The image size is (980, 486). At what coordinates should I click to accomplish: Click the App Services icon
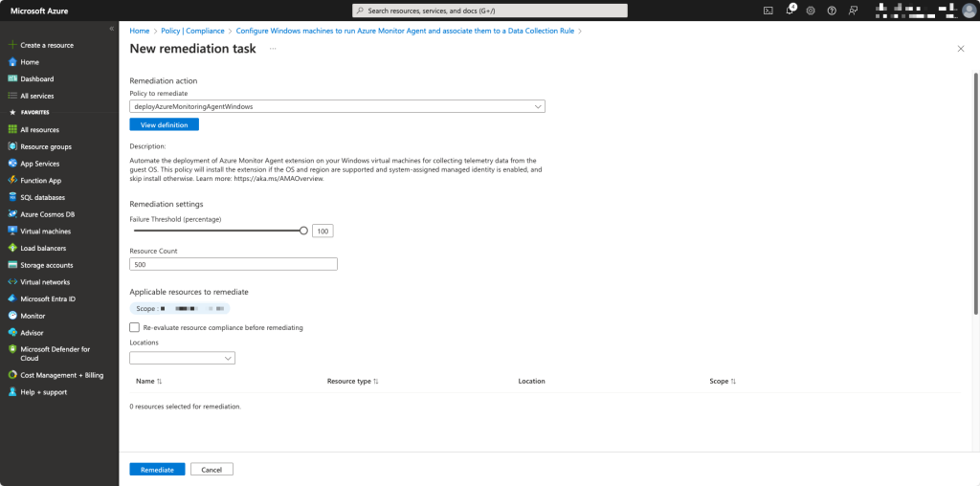click(x=11, y=163)
